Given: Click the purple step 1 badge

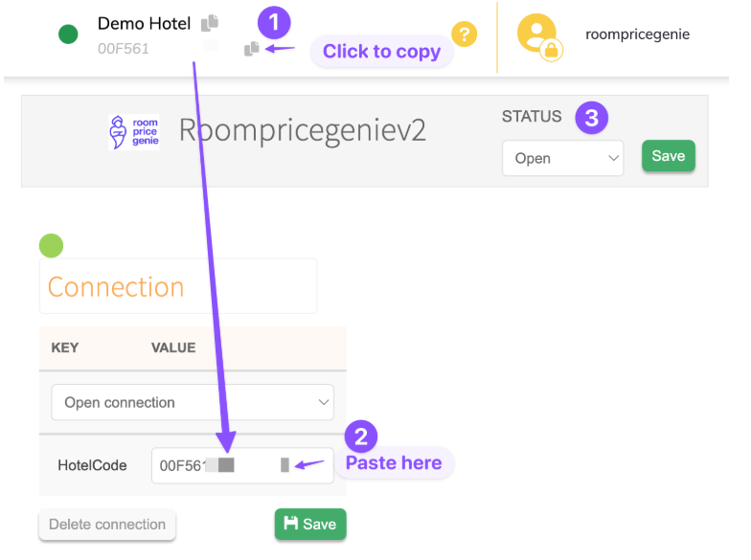Looking at the screenshot, I should (x=274, y=19).
